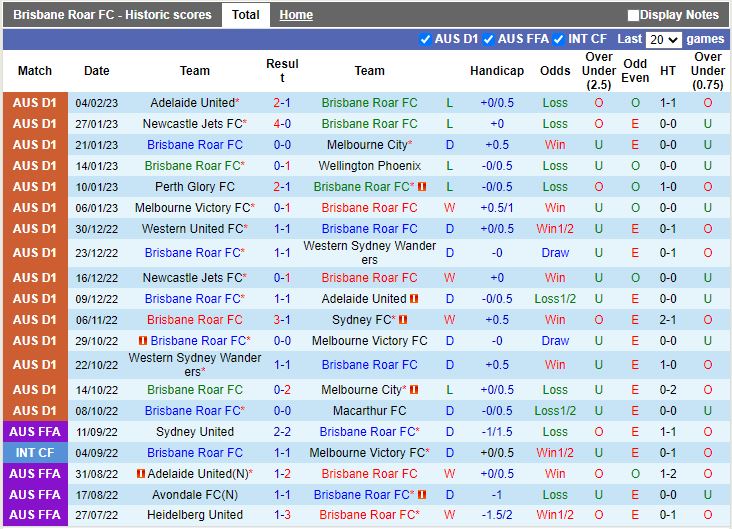The height and width of the screenshot is (529, 732).
Task: Click the 4-0 result versus Newcastle Jets
Action: [x=282, y=124]
